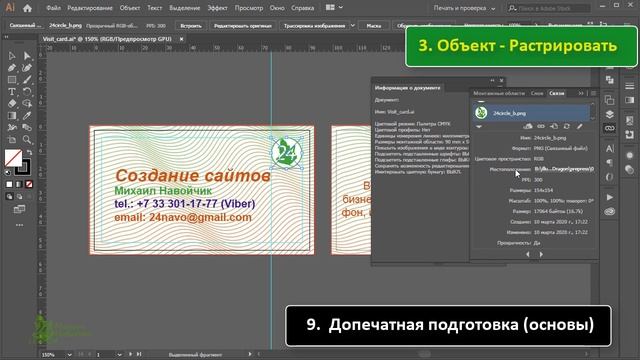Select the Width/Warp tool
640x360 pixels.
12,128
